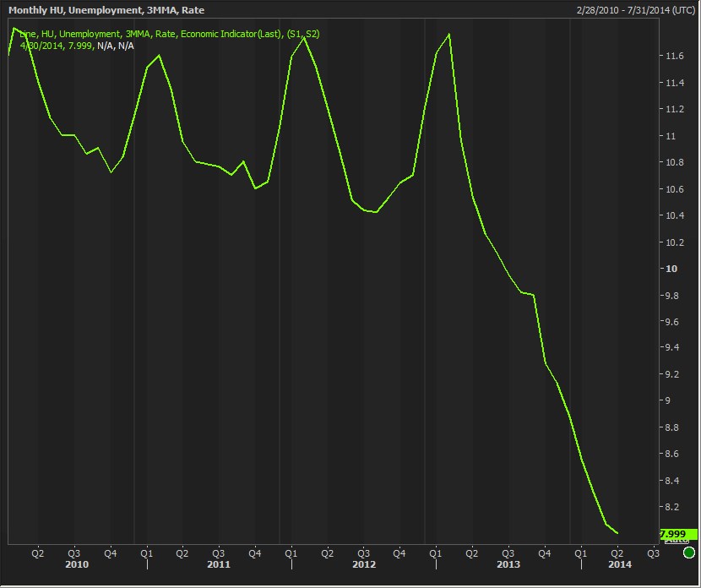Click the green status circle indicator

690,553
